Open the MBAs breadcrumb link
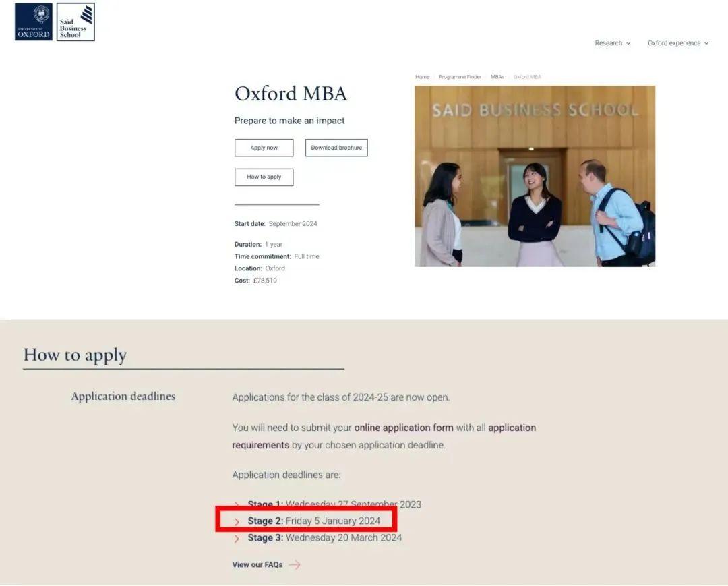Viewport: 728px width, 586px height. [x=497, y=77]
